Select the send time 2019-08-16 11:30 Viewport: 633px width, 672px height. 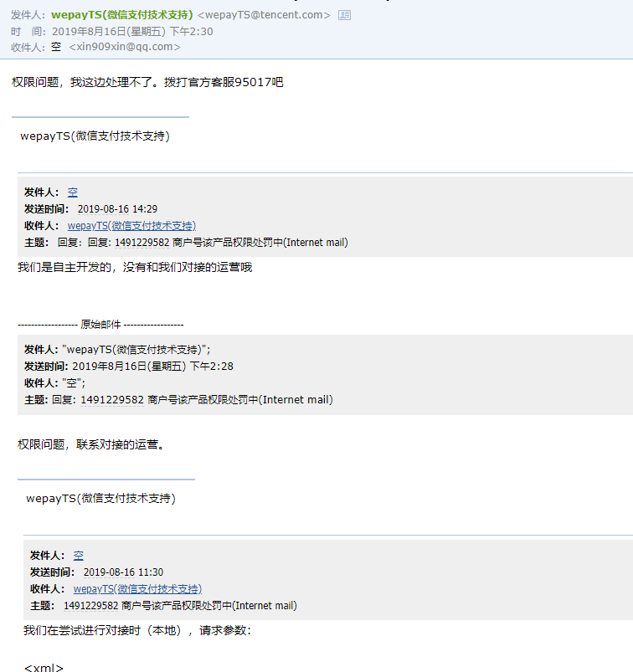[x=124, y=572]
